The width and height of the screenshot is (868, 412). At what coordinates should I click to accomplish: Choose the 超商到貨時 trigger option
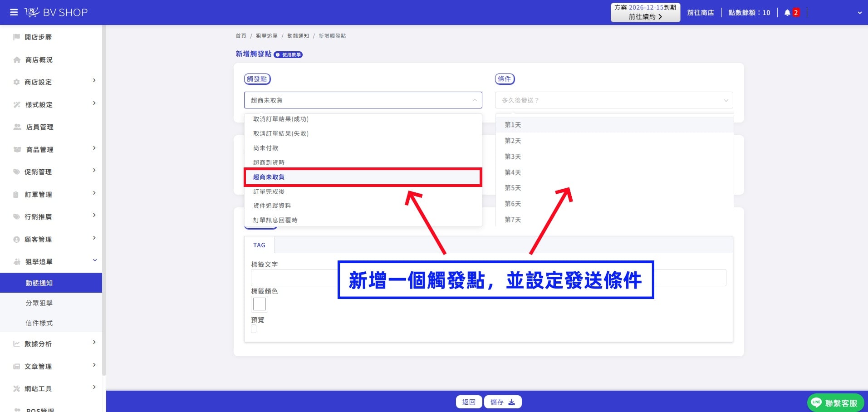point(363,162)
